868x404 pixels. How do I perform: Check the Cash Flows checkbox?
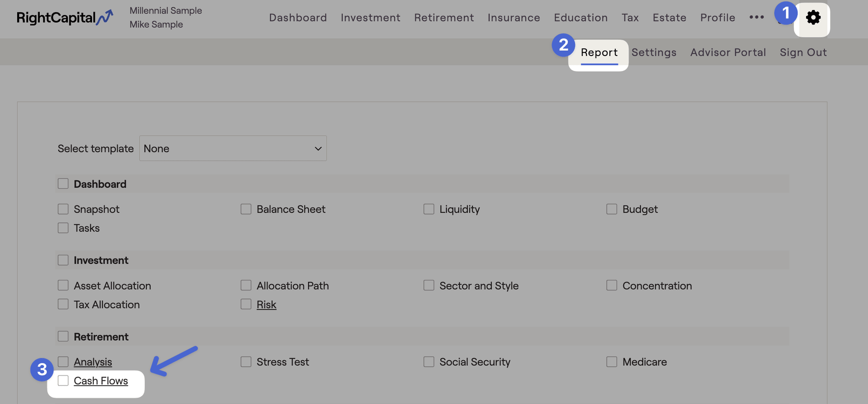pos(63,381)
